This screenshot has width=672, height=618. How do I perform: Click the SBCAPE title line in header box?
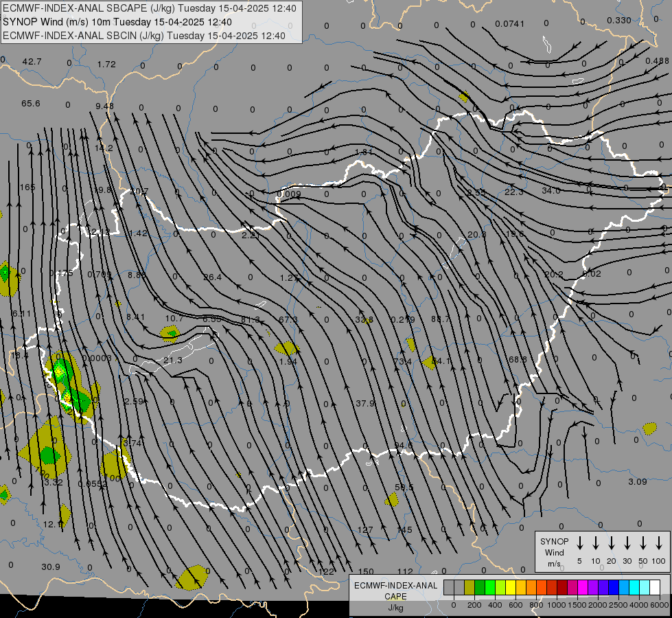(150, 8)
